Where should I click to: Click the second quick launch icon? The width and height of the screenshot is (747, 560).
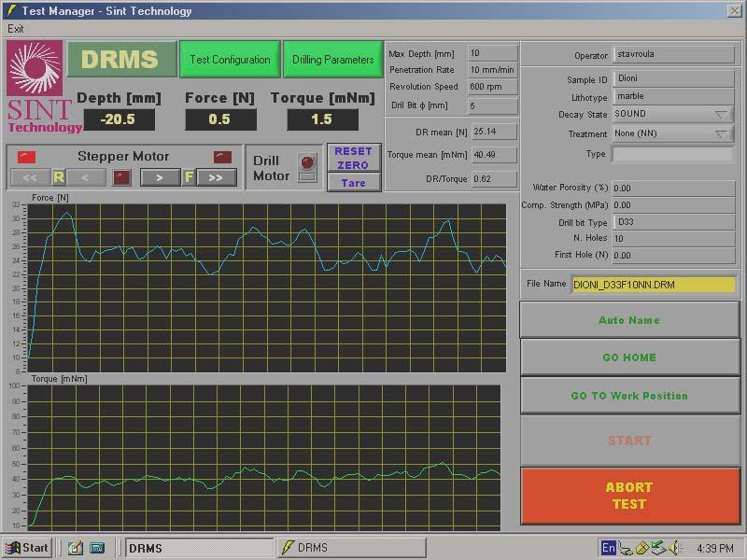[x=97, y=548]
